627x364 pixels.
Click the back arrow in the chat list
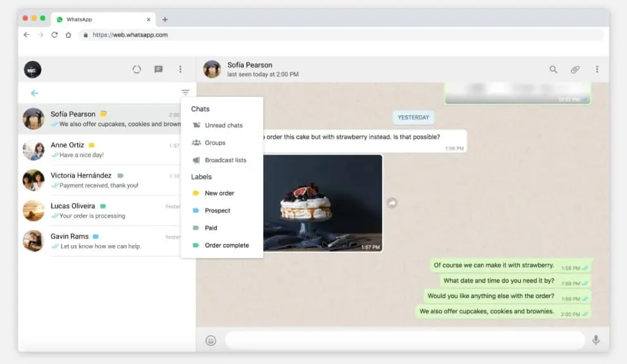(35, 93)
